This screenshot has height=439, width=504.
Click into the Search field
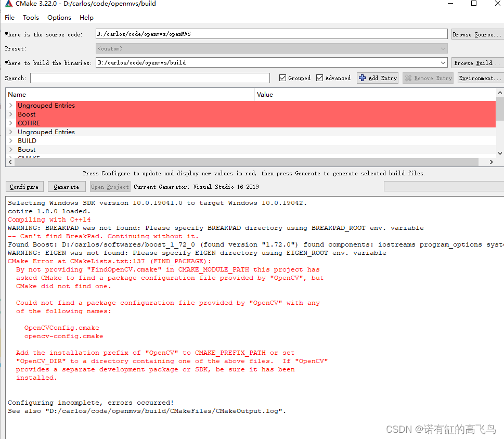[150, 78]
